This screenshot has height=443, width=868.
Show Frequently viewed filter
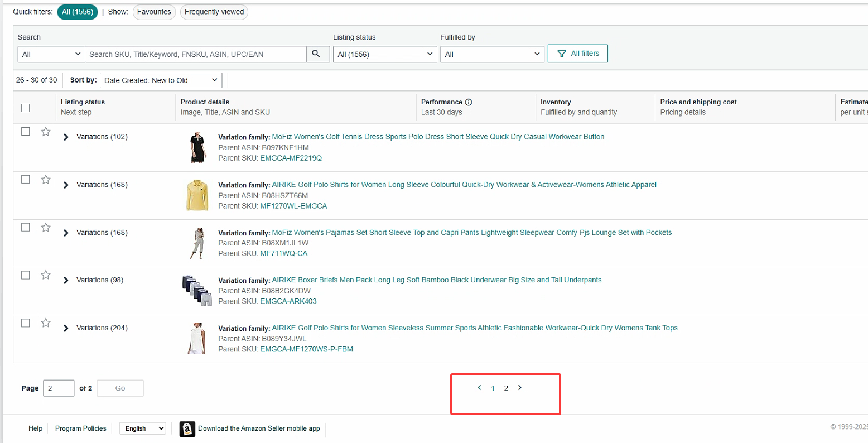point(214,12)
